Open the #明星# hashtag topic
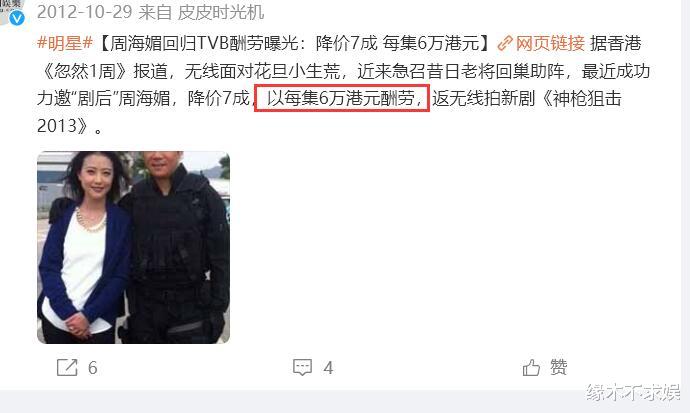 pyautogui.click(x=65, y=44)
